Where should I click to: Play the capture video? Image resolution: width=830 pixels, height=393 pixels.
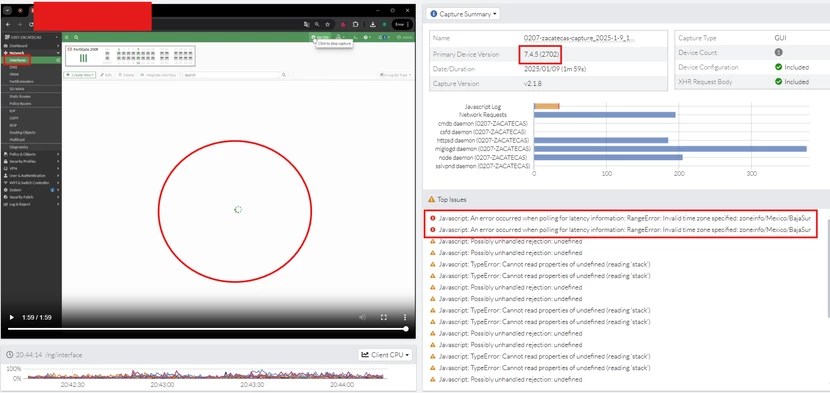12,317
